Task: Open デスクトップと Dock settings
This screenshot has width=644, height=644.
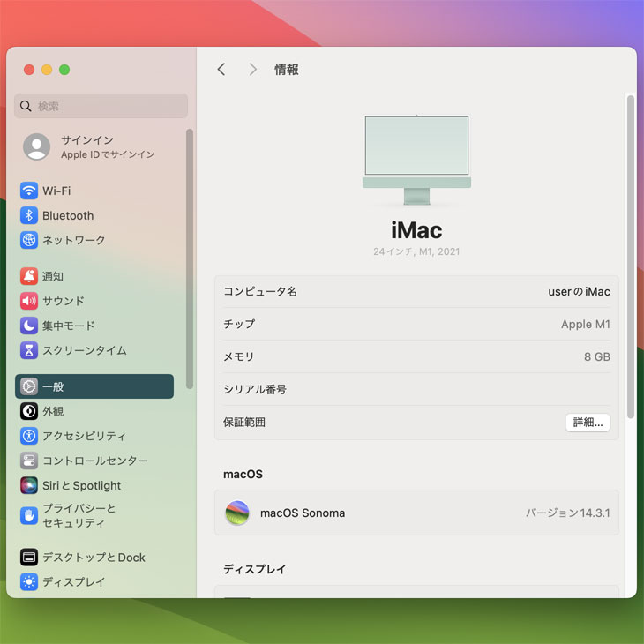Action: click(94, 558)
